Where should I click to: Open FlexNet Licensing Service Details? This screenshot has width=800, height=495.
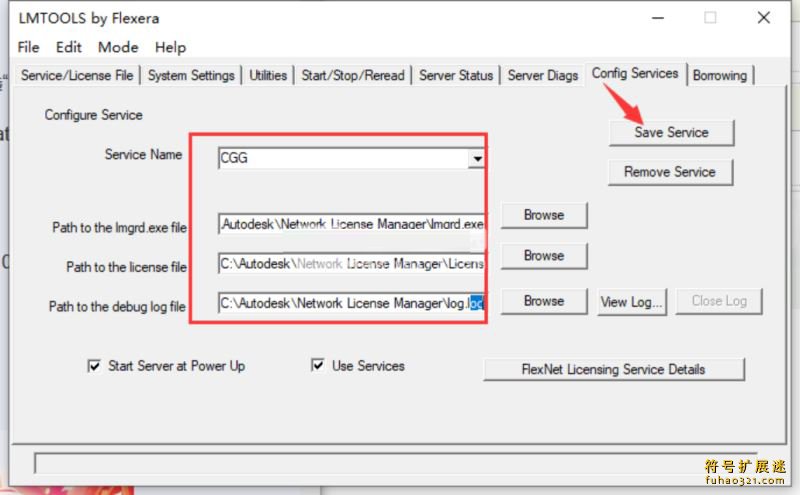point(614,369)
